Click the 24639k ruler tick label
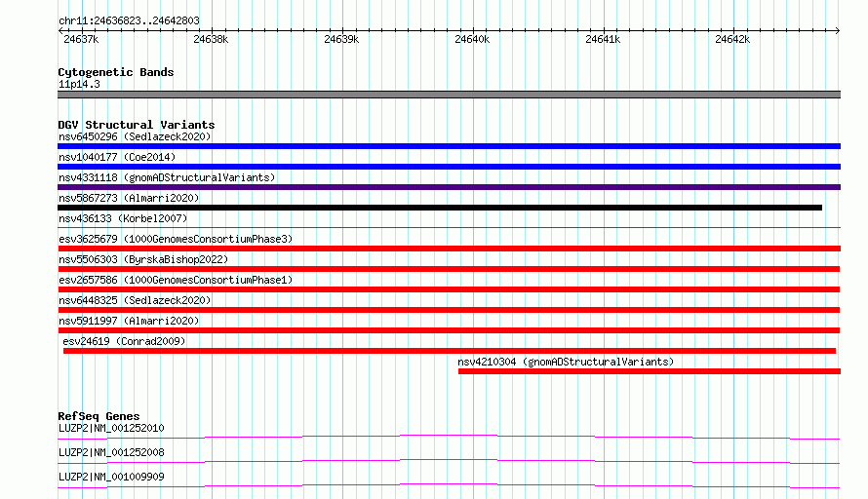The image size is (868, 499). [341, 40]
